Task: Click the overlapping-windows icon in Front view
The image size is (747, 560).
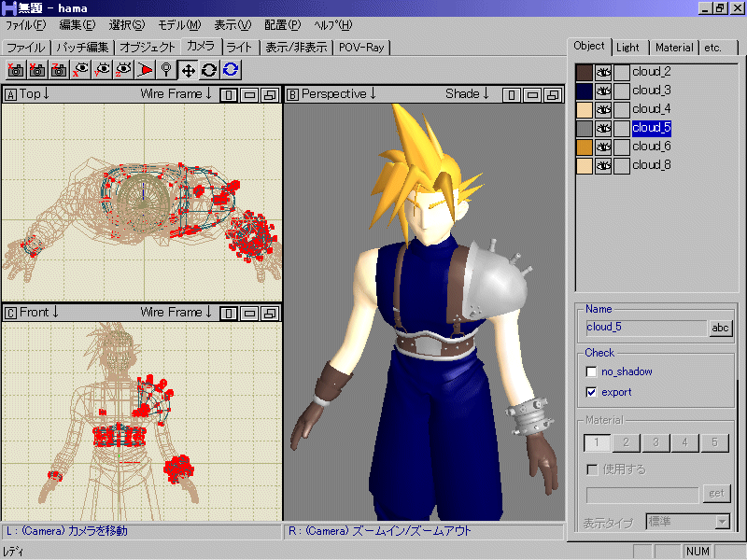Action: [x=270, y=314]
